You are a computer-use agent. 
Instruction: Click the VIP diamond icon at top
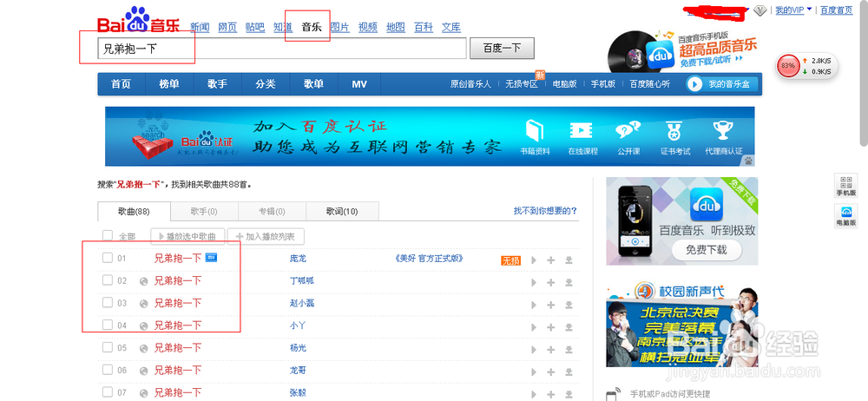point(760,10)
